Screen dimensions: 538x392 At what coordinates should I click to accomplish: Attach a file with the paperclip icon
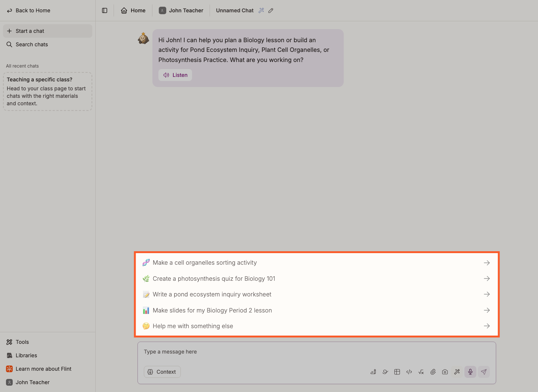click(x=433, y=372)
